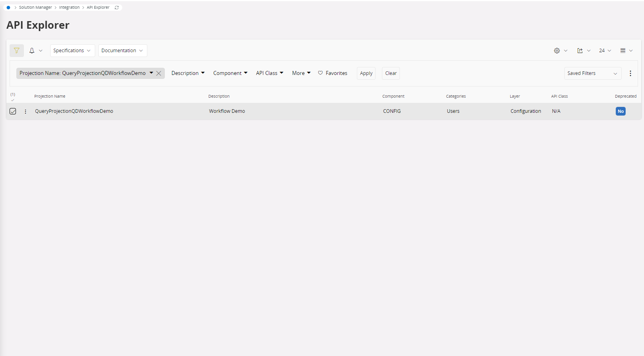
Task: Expand the Documentation dropdown
Action: click(x=122, y=51)
